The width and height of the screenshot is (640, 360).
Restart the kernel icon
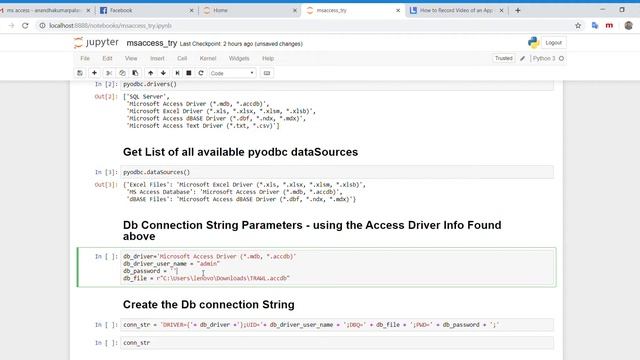[x=201, y=73]
